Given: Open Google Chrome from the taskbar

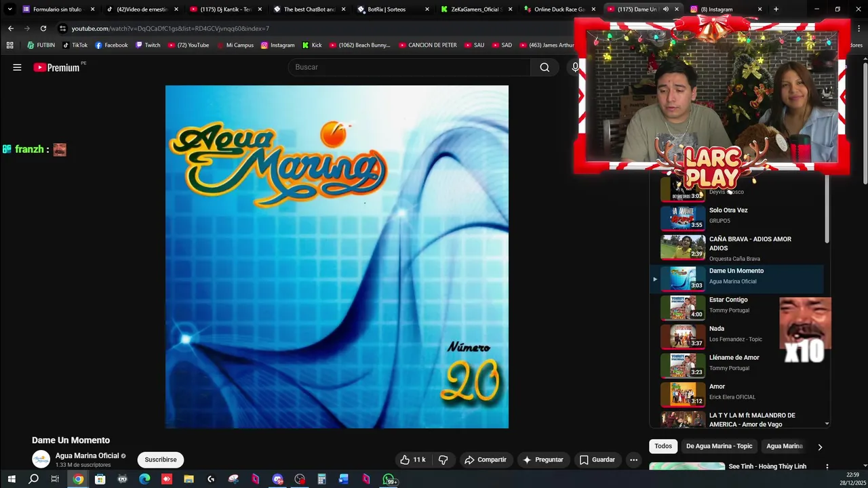Looking at the screenshot, I should coord(79,479).
